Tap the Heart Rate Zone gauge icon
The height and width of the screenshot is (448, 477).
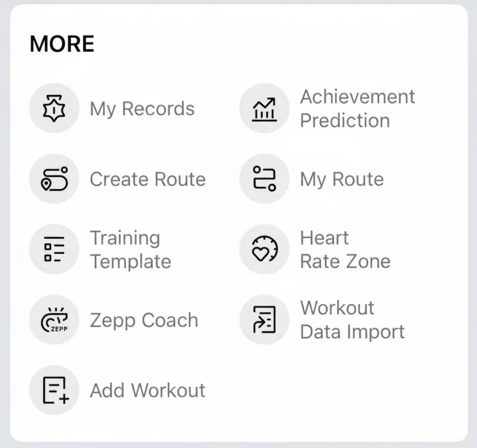tap(264, 249)
